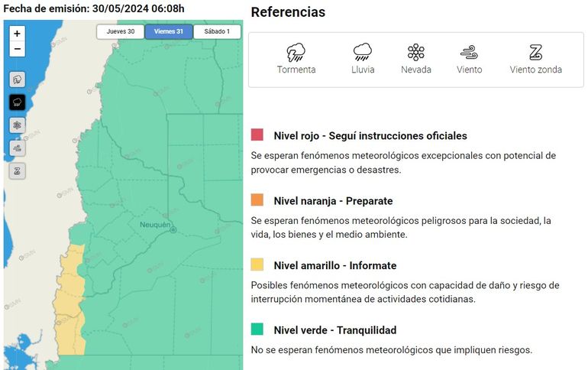Image resolution: width=588 pixels, height=370 pixels.
Task: Click the Neuquén city marker on map
Action: click(x=173, y=239)
